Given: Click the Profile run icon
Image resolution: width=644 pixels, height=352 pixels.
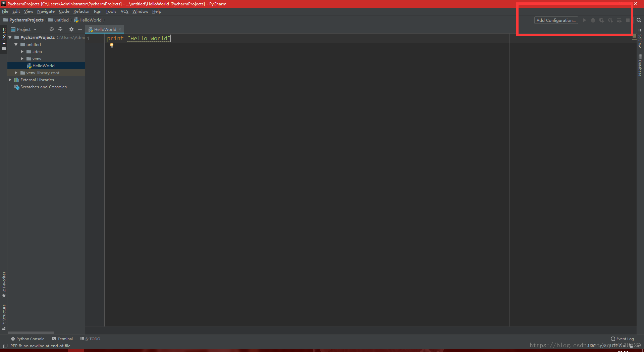Looking at the screenshot, I should point(610,20).
